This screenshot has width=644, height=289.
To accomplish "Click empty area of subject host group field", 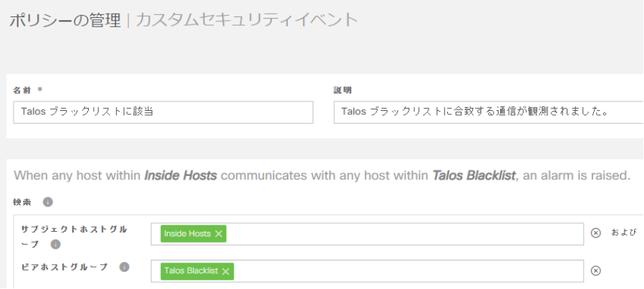I will click(401, 234).
